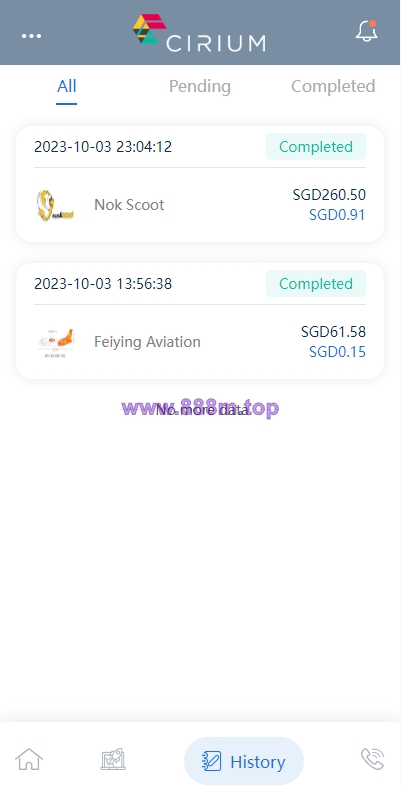Click the SGD0.91 commission amount
The image size is (401, 789).
pos(337,215)
